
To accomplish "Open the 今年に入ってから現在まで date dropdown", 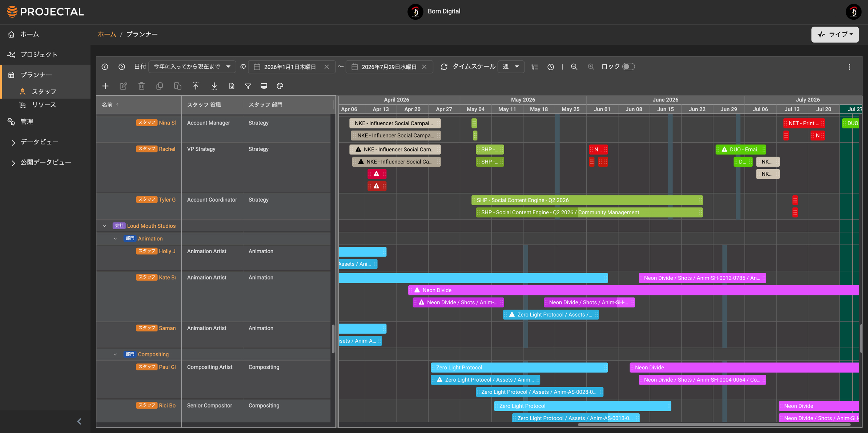I will [x=192, y=67].
